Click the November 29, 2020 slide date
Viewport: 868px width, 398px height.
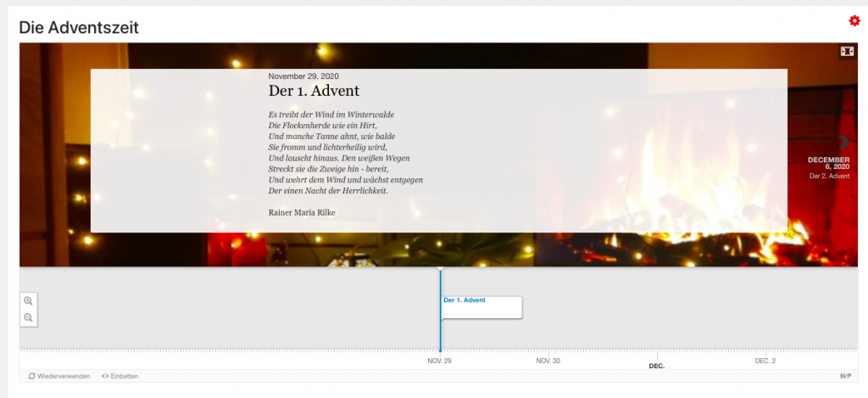coord(303,76)
